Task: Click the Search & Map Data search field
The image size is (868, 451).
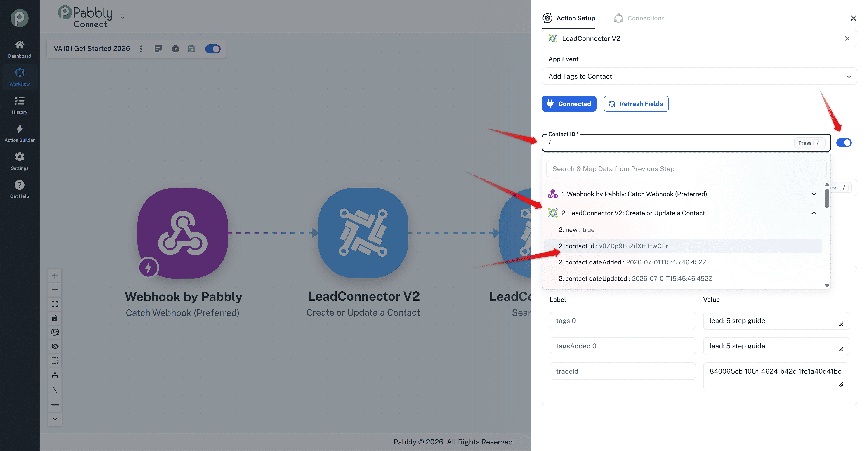Action: (686, 169)
